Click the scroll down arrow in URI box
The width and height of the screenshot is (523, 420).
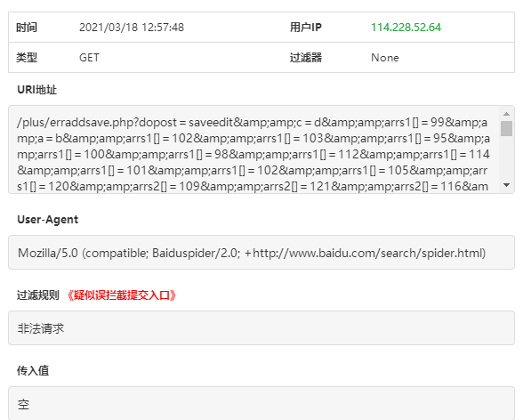[x=506, y=185]
